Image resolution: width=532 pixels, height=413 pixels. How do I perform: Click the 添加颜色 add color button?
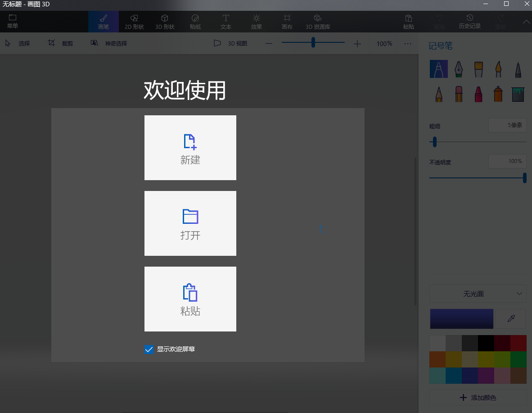tap(478, 397)
